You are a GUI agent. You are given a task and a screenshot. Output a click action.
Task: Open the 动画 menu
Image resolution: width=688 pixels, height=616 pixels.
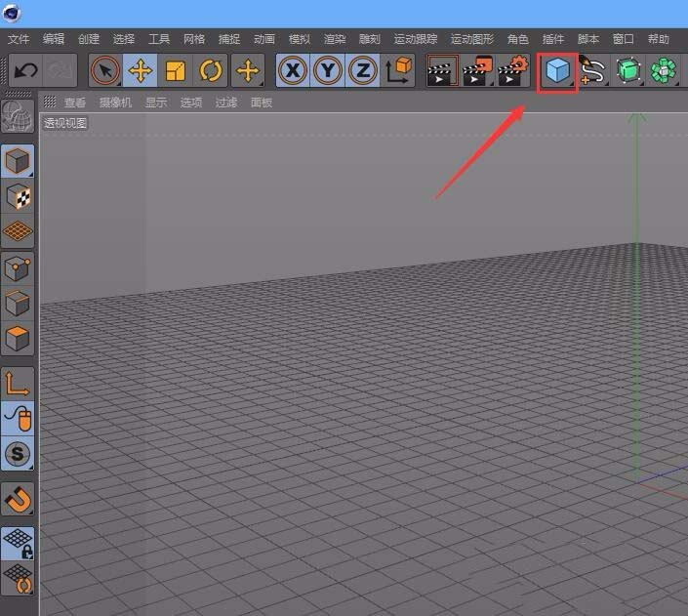[264, 39]
